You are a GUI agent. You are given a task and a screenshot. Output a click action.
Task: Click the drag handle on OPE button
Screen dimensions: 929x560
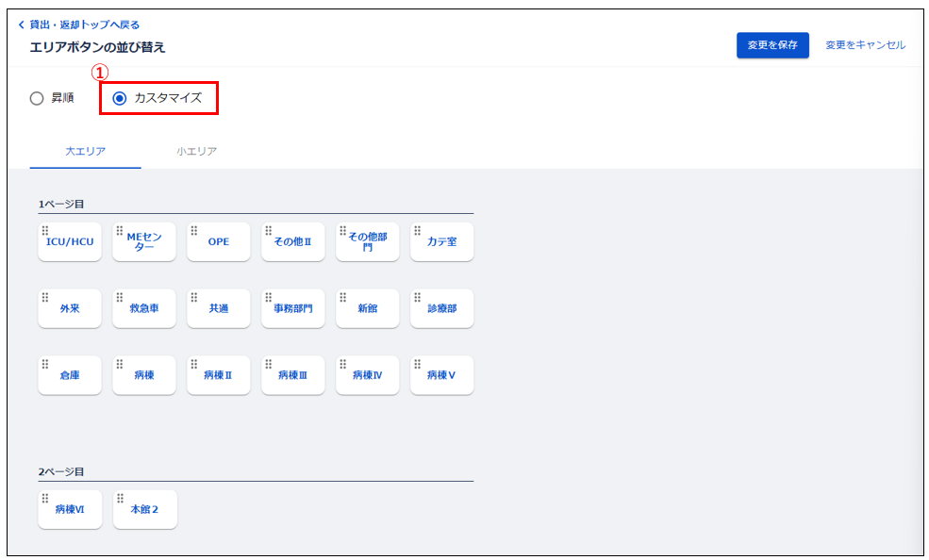point(193,230)
